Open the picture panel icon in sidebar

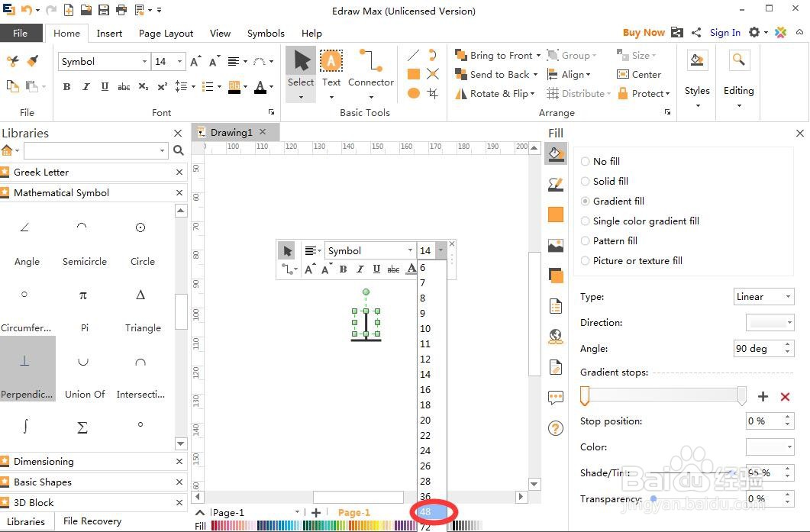click(555, 245)
